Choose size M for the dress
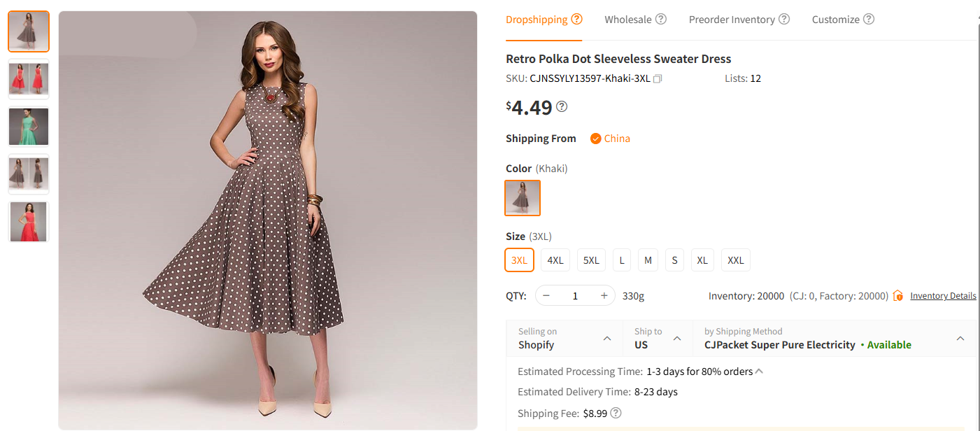The image size is (980, 431). pos(648,260)
